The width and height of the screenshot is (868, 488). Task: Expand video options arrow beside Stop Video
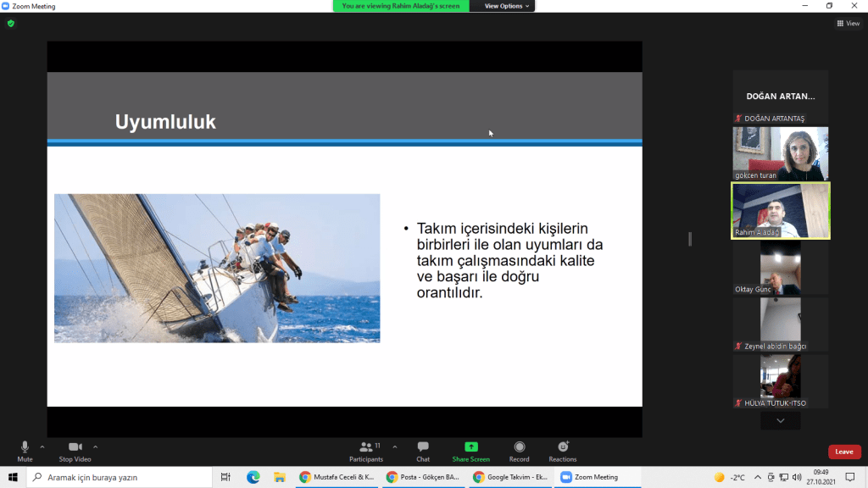click(x=95, y=446)
